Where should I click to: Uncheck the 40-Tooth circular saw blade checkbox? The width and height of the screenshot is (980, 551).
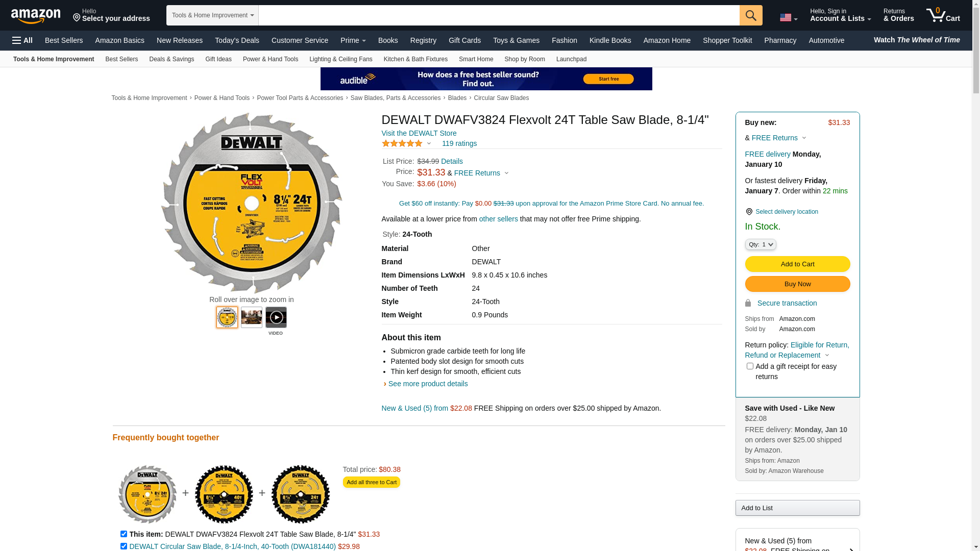pyautogui.click(x=124, y=546)
